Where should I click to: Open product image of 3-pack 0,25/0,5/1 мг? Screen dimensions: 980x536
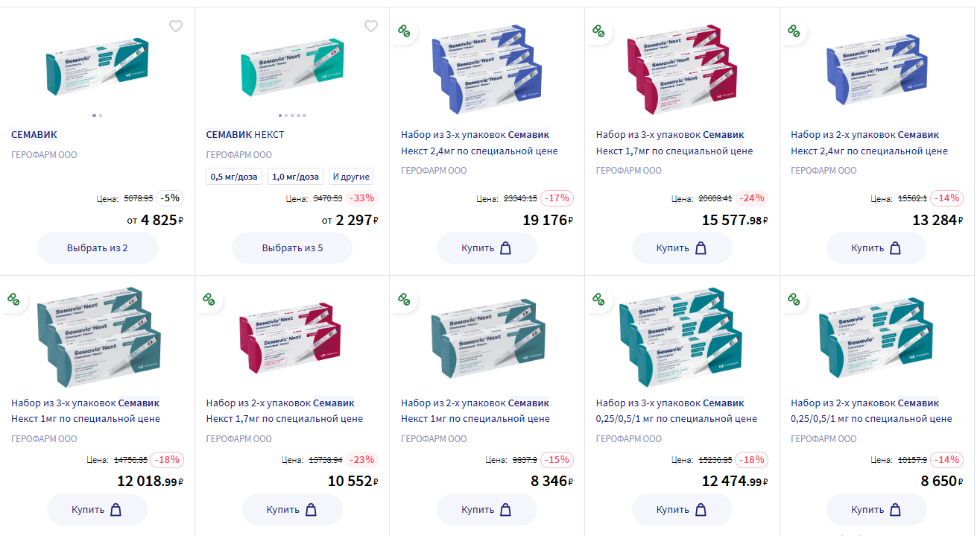point(682,336)
